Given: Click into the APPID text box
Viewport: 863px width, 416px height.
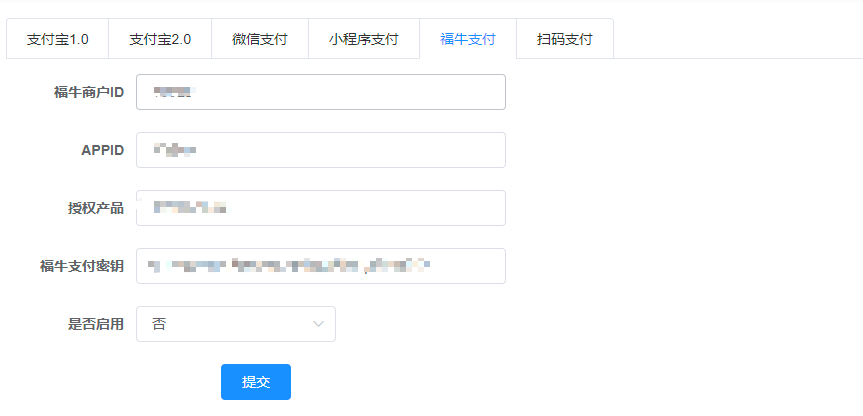Looking at the screenshot, I should click(x=320, y=150).
